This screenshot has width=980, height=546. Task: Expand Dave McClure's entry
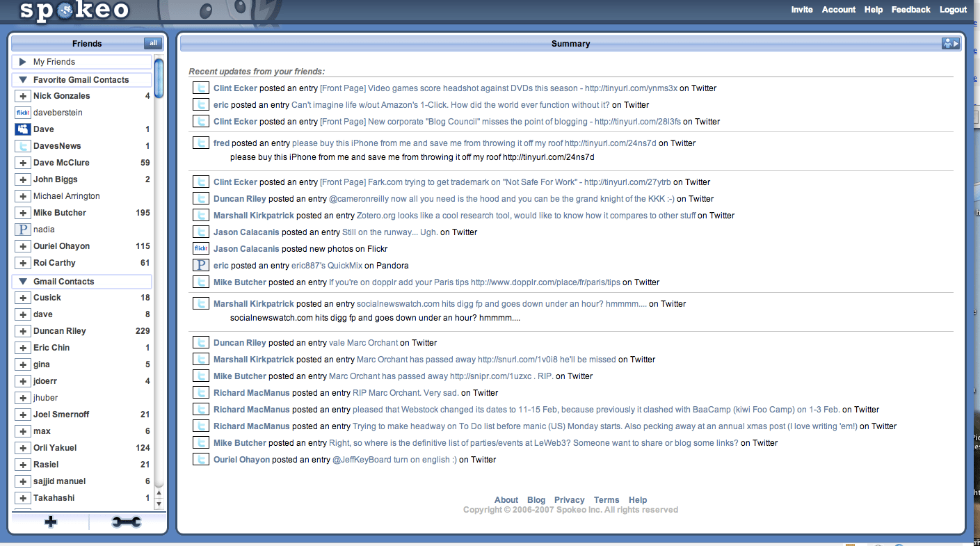(x=22, y=163)
